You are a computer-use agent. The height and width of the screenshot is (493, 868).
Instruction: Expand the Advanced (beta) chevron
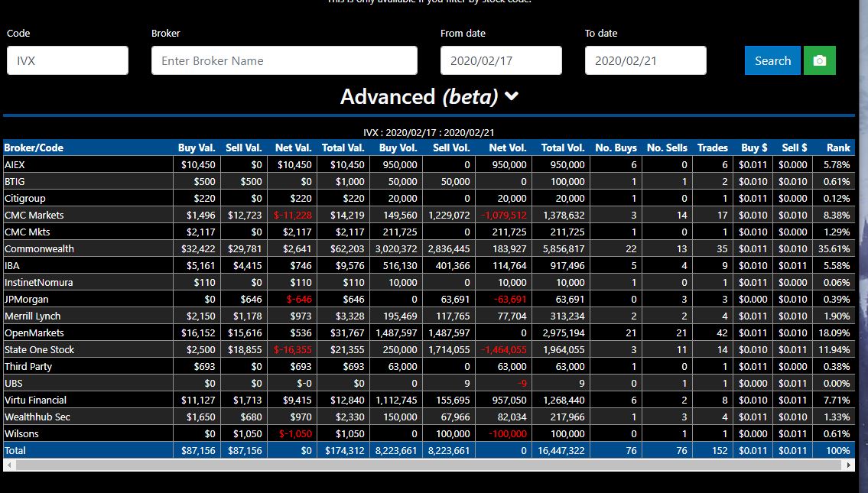coord(512,96)
